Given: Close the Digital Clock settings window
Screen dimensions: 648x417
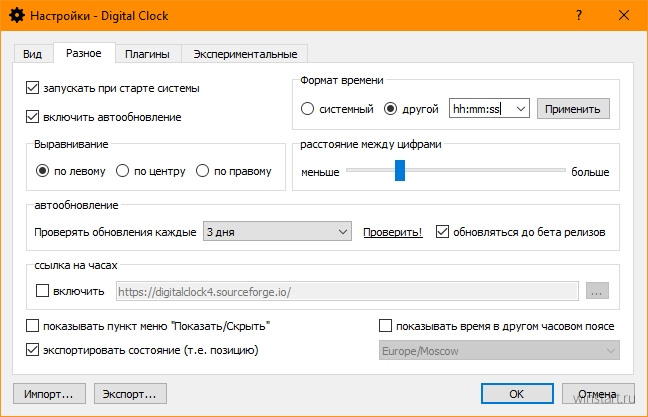Looking at the screenshot, I should pyautogui.click(x=624, y=15).
